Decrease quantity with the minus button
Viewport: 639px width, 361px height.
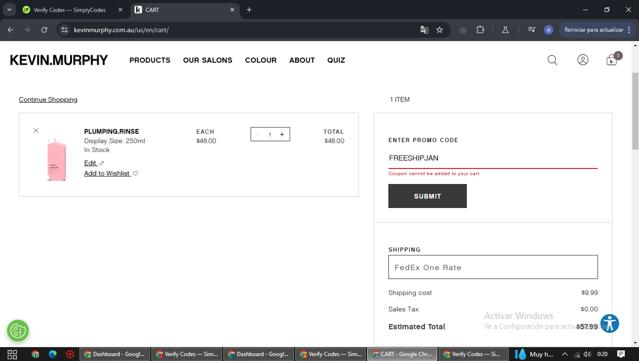258,134
